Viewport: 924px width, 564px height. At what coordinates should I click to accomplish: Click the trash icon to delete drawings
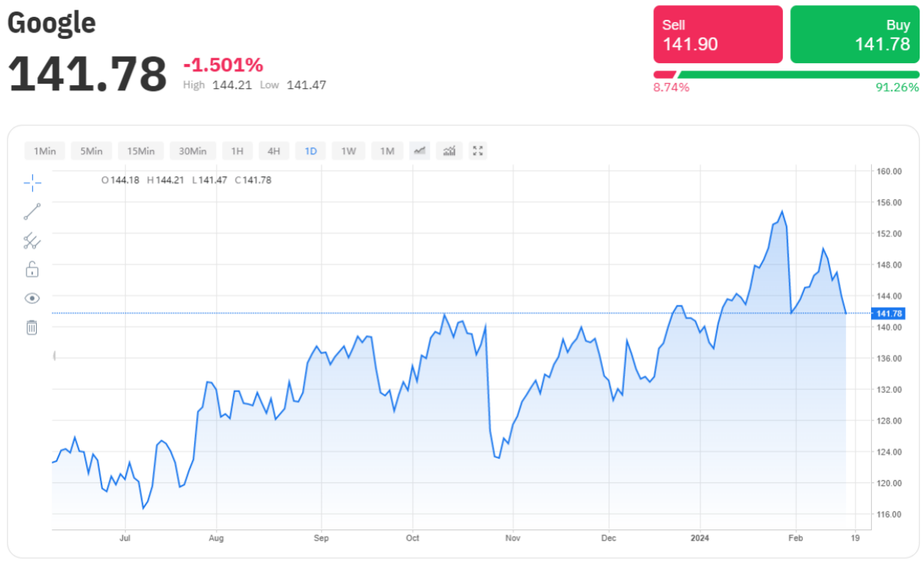click(x=32, y=328)
